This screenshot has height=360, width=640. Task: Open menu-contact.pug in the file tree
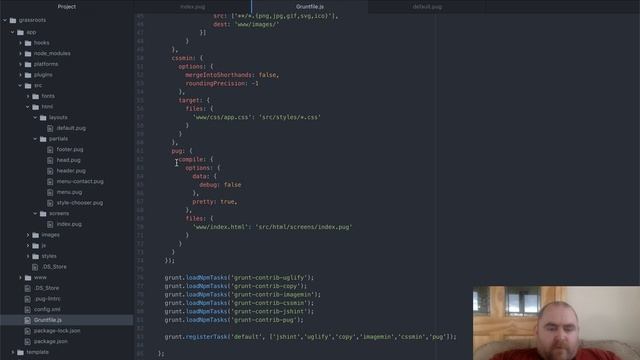(x=80, y=181)
